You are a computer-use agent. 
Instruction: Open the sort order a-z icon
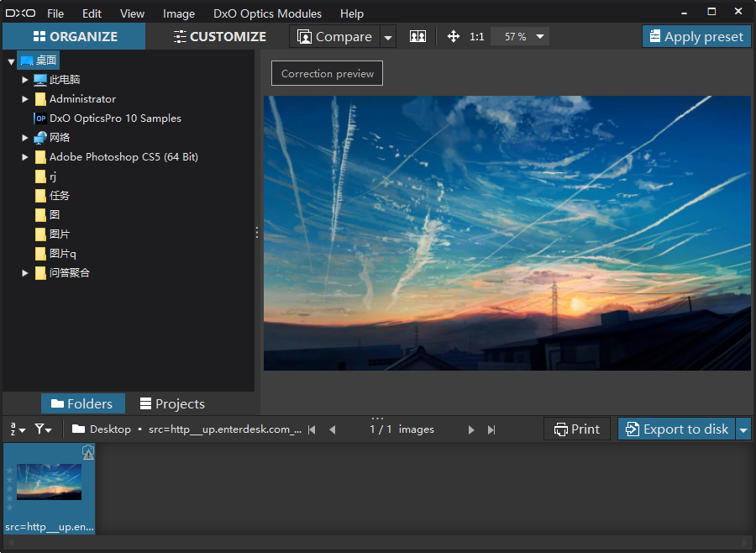[18, 429]
